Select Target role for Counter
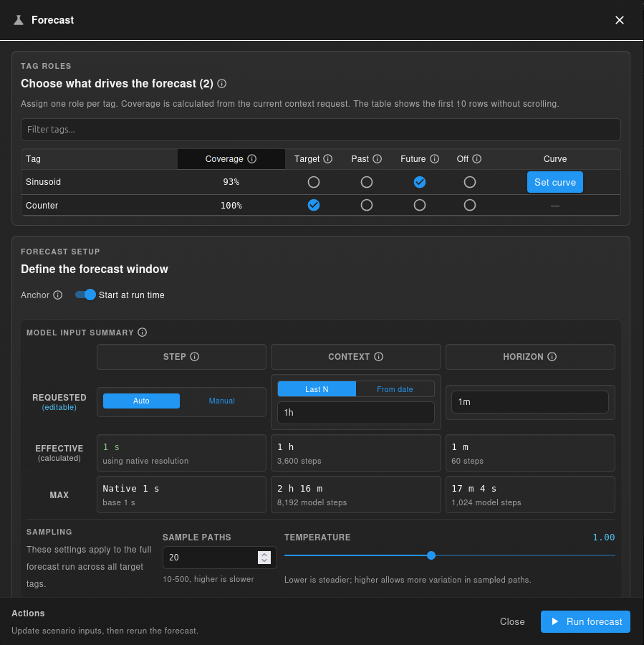Image resolution: width=644 pixels, height=645 pixels. [x=314, y=205]
